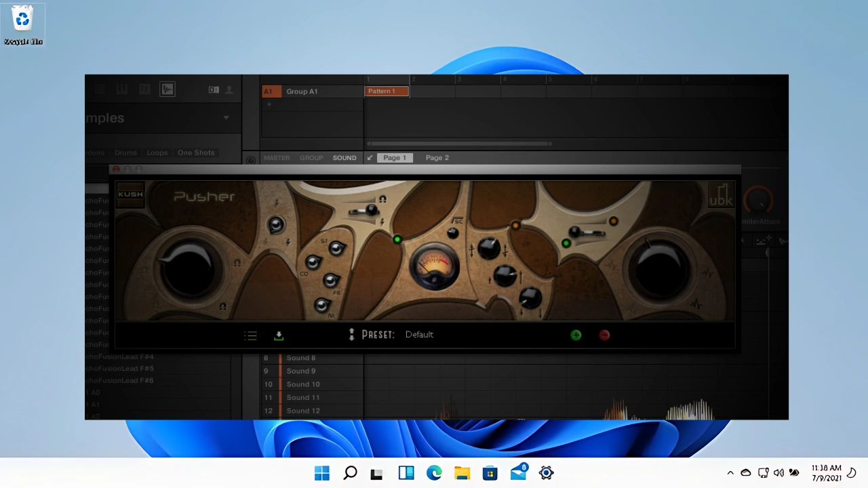Toggle green LED beside right slide switch
This screenshot has width=868, height=488.
tap(566, 243)
